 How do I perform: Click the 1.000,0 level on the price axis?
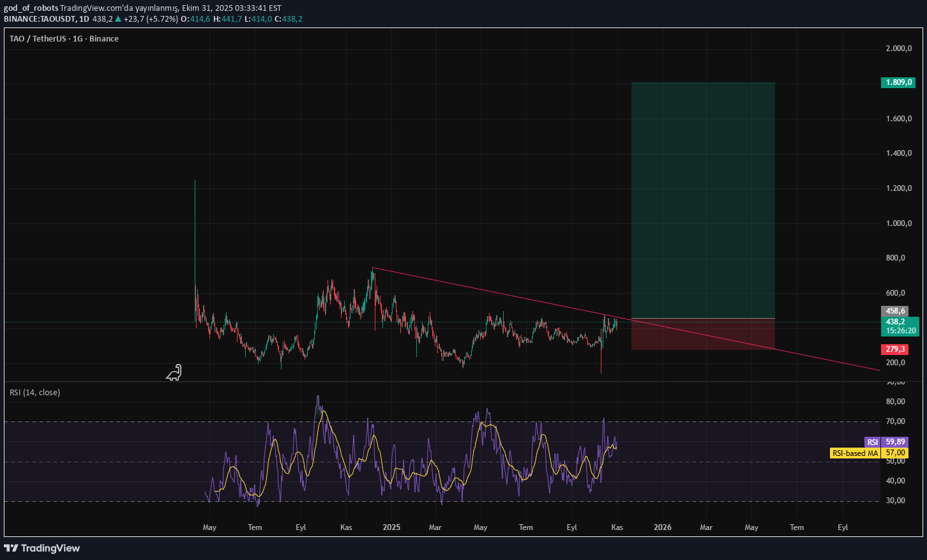898,223
